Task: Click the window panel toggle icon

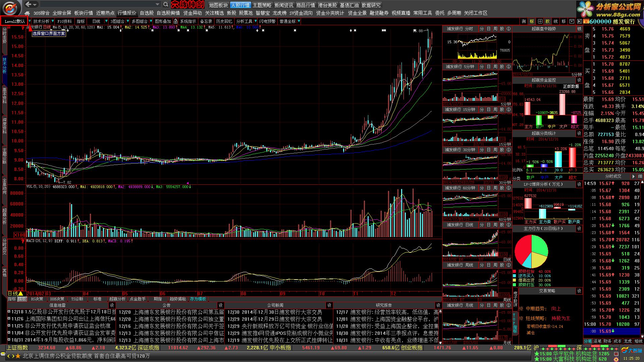Action: 572,21
